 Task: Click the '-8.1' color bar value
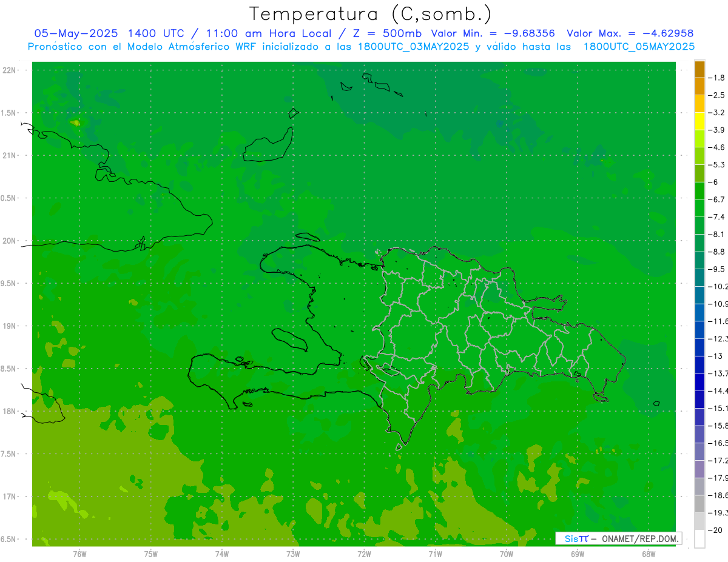[717, 234]
